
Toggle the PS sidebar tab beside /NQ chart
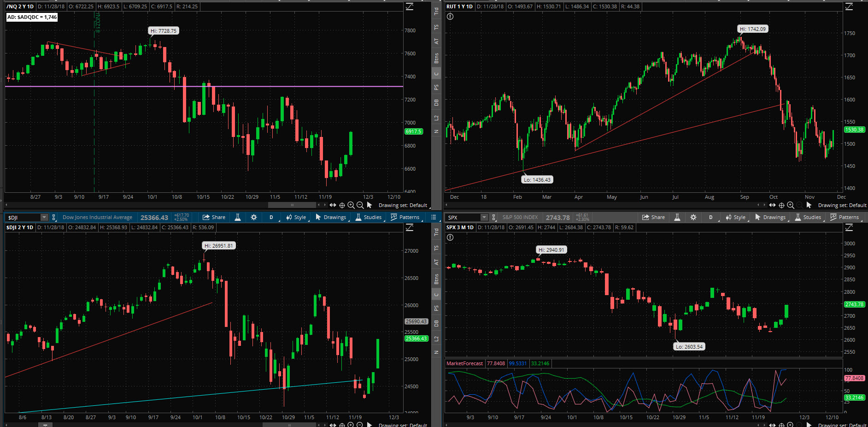[x=436, y=87]
